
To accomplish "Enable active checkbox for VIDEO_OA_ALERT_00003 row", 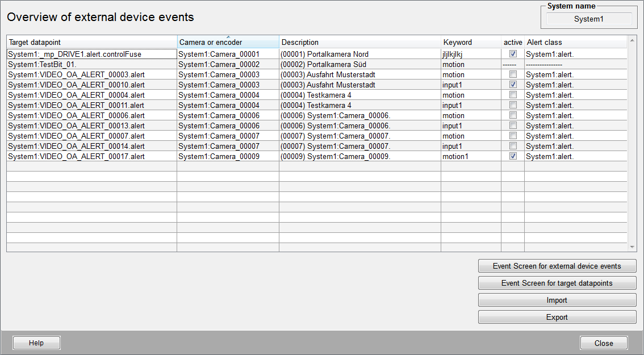I will (x=513, y=74).
